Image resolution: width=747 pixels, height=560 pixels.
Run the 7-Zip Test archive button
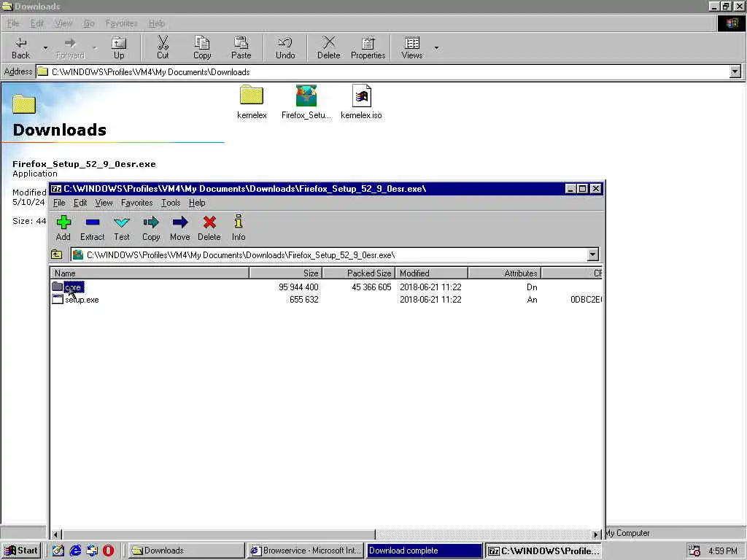coord(122,228)
